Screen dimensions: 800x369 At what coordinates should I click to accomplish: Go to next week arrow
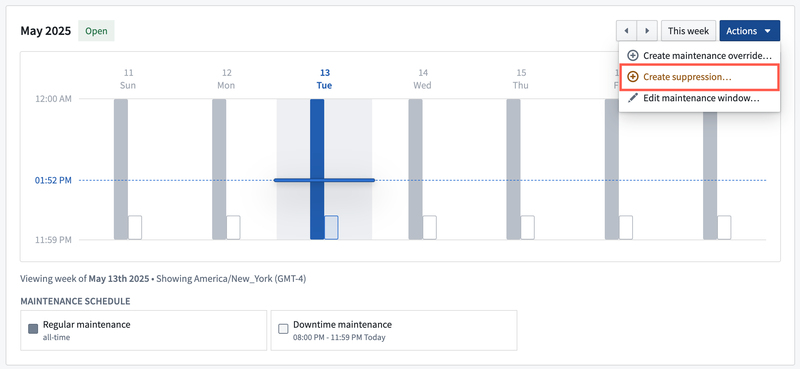[647, 31]
